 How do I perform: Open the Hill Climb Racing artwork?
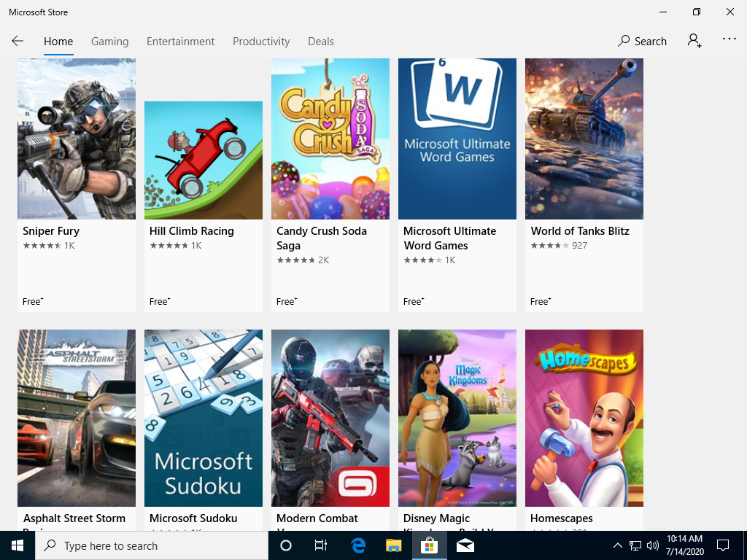point(204,160)
